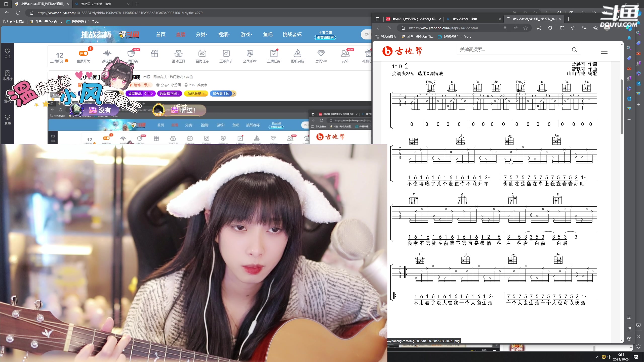Viewport: 644px width, 362px height.
Task: Open 主播任务 streamer tasks icon
Action: [273, 53]
